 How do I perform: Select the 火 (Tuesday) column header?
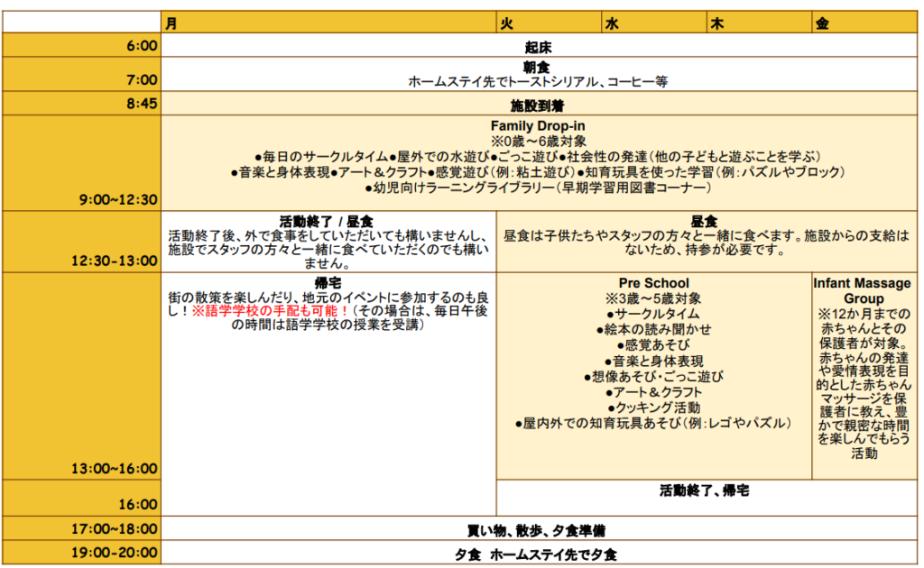507,24
